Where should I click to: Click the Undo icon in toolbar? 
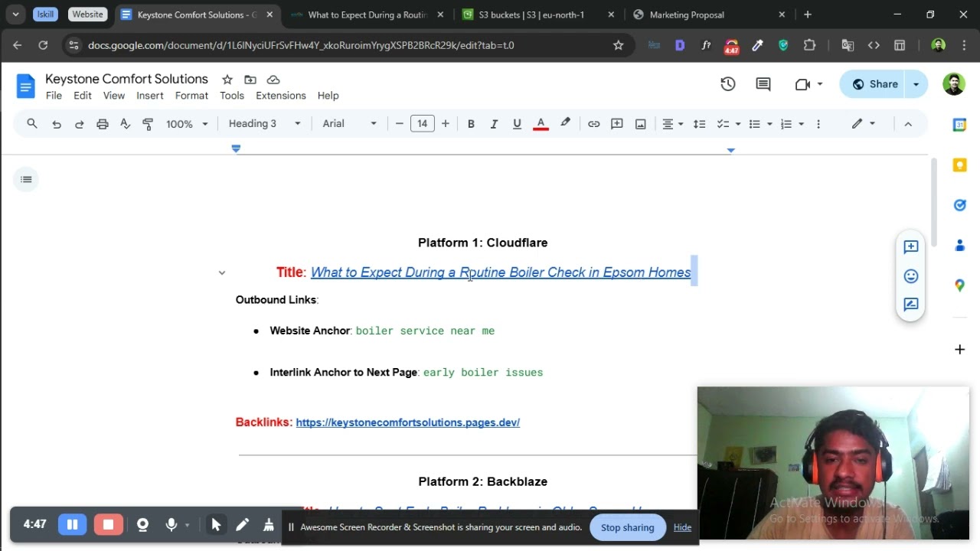[56, 124]
